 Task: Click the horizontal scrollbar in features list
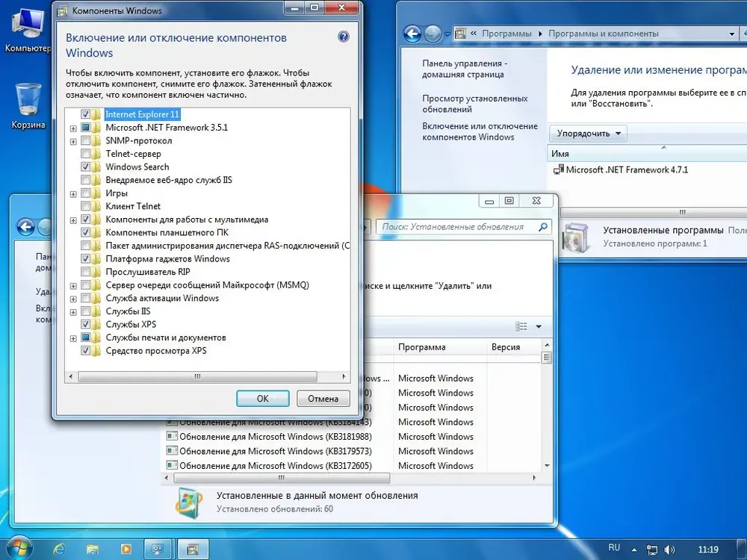coord(197,376)
